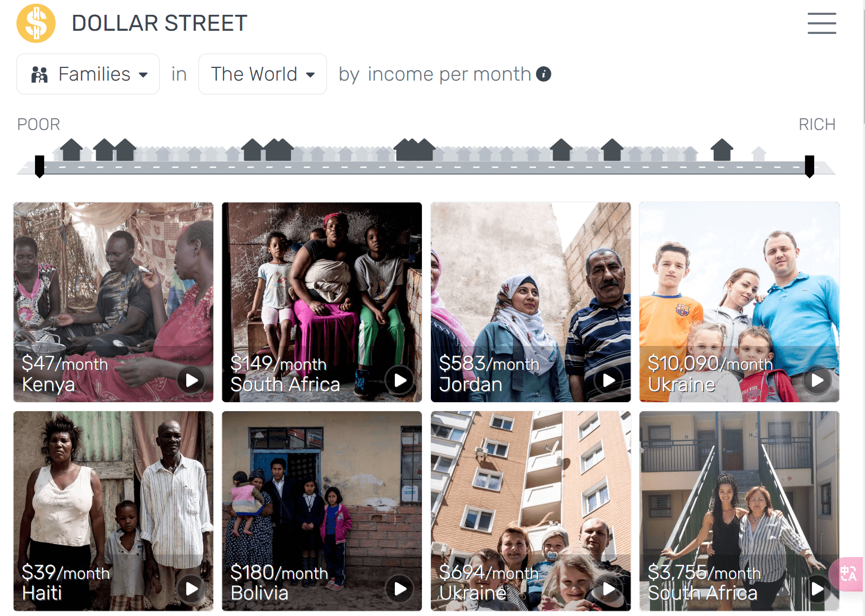Image resolution: width=865 pixels, height=616 pixels.
Task: Click the DOLLAR STREET title link
Action: 159,23
